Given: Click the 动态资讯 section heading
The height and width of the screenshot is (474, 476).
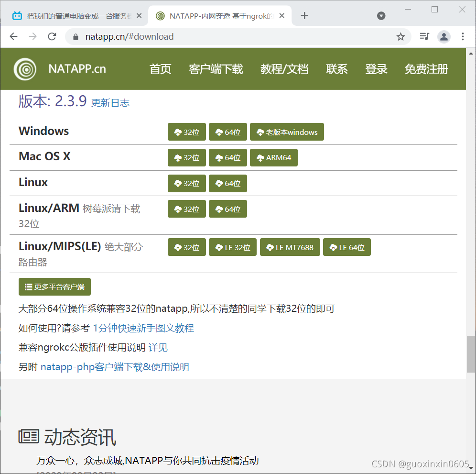Looking at the screenshot, I should 67,437.
